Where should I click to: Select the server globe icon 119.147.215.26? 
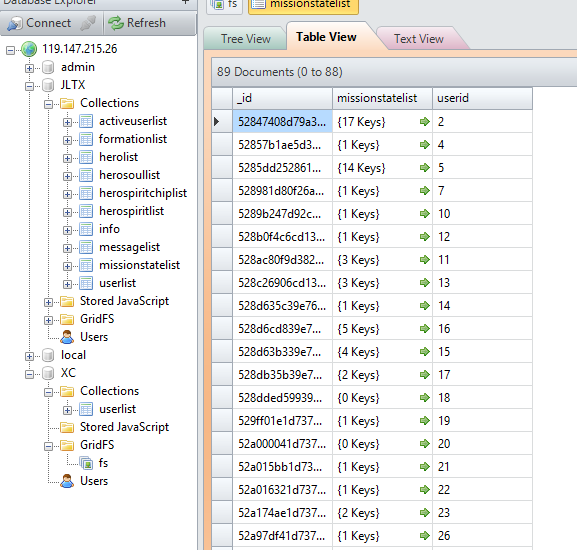pyautogui.click(x=29, y=49)
